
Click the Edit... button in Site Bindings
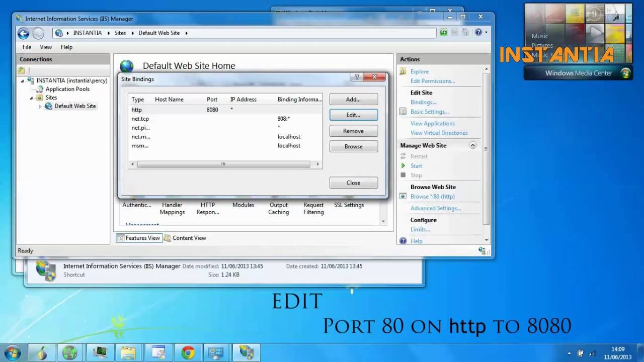tap(353, 115)
